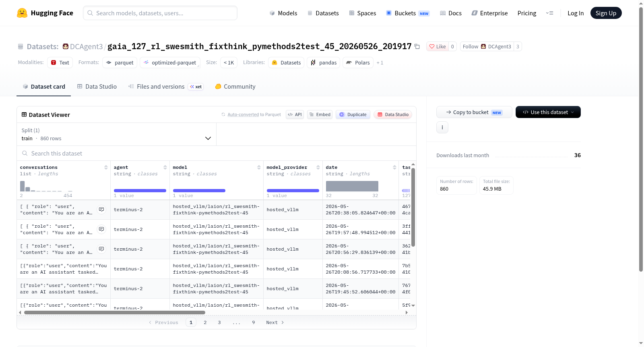Click the Duplicate button
The height and width of the screenshot is (347, 644).
click(353, 114)
